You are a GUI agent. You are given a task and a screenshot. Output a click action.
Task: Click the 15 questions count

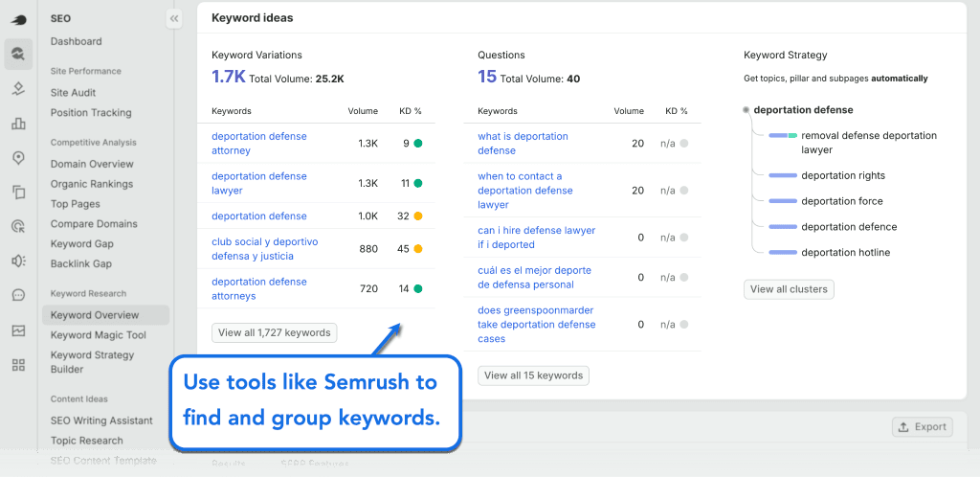(x=487, y=78)
